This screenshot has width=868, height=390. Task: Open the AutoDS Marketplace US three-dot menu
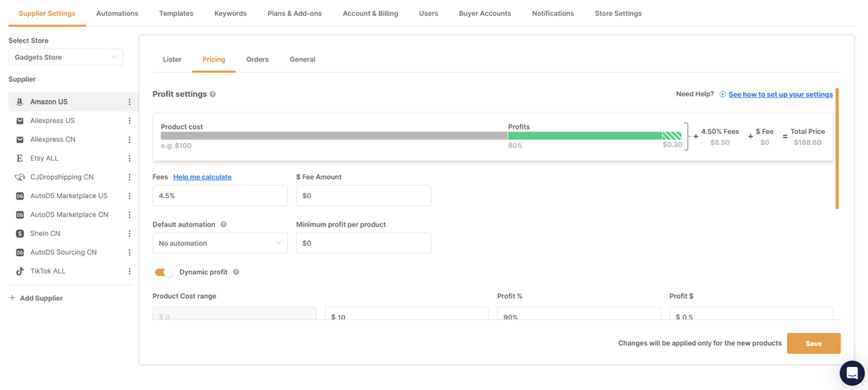pos(129,196)
